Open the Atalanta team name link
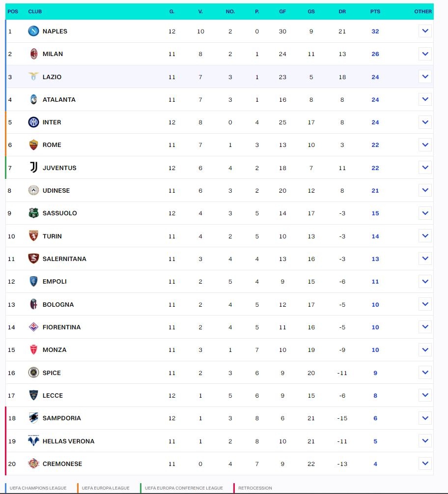Viewport: 448px width, 494px height. [x=59, y=100]
